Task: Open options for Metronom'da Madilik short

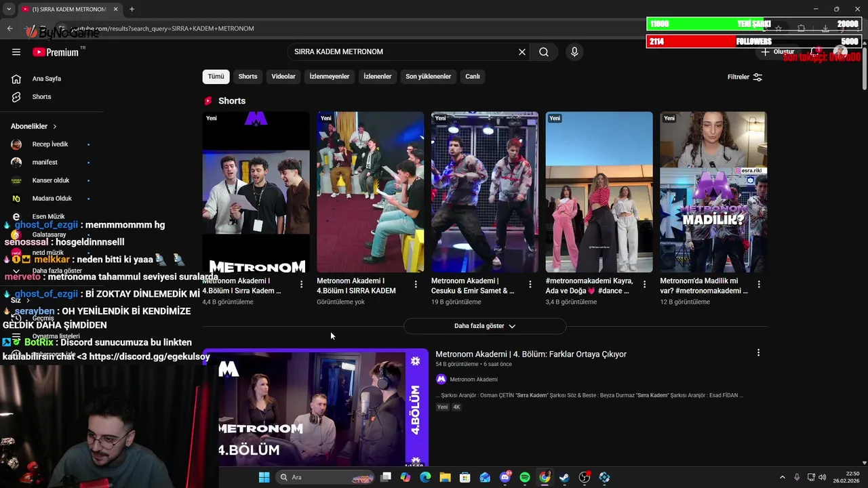Action: click(759, 285)
